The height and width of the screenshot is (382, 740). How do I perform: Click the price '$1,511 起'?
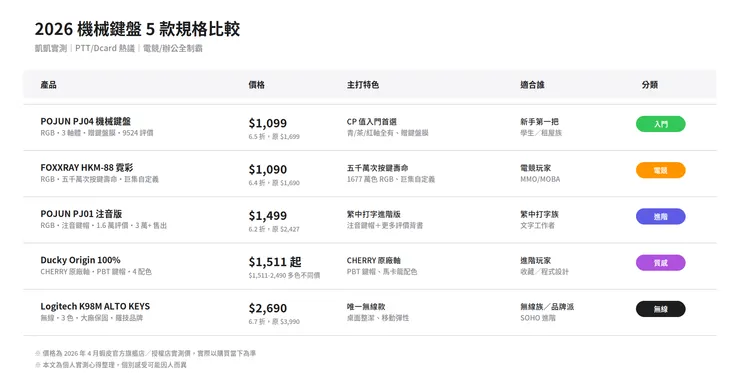point(275,262)
